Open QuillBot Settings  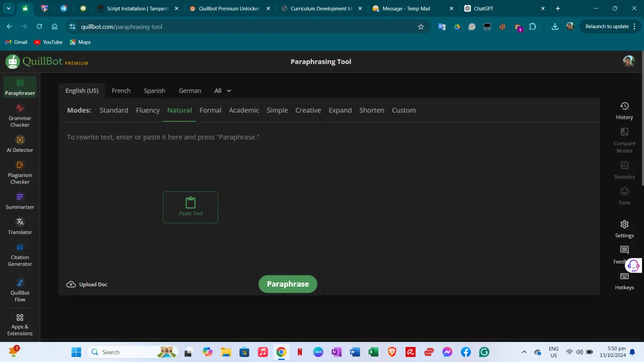coord(624,229)
